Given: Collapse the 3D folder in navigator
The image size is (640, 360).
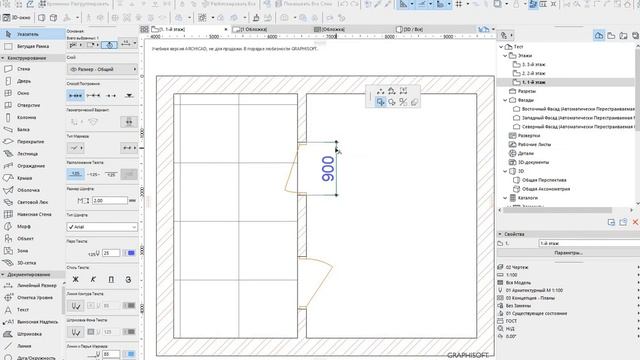Looking at the screenshot, I should click(x=505, y=171).
